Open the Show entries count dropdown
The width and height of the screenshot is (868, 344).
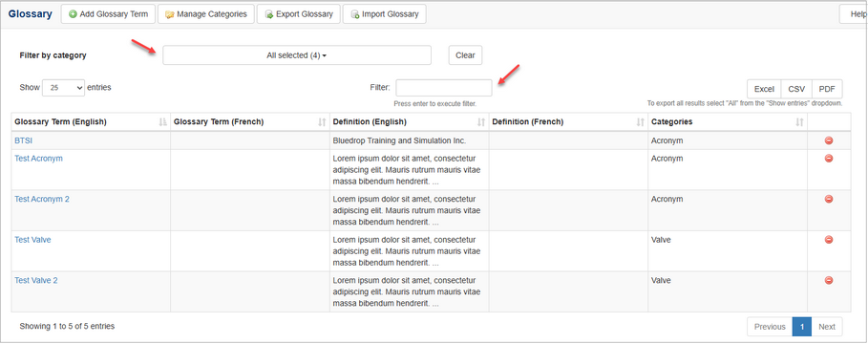(x=64, y=88)
